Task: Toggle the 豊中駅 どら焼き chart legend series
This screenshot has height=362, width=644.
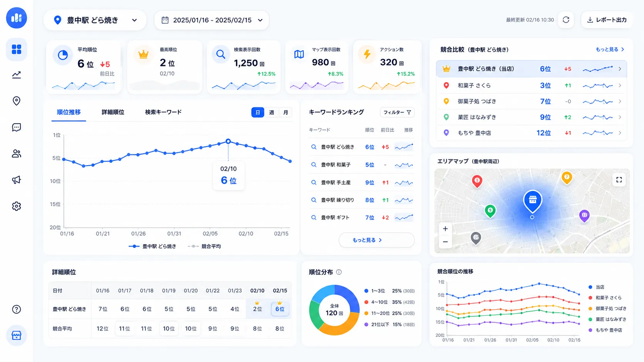Action: point(153,246)
